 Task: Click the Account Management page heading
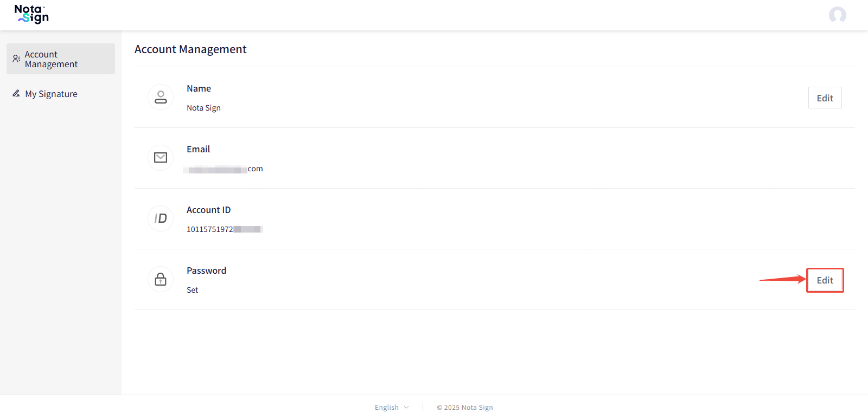pyautogui.click(x=190, y=49)
